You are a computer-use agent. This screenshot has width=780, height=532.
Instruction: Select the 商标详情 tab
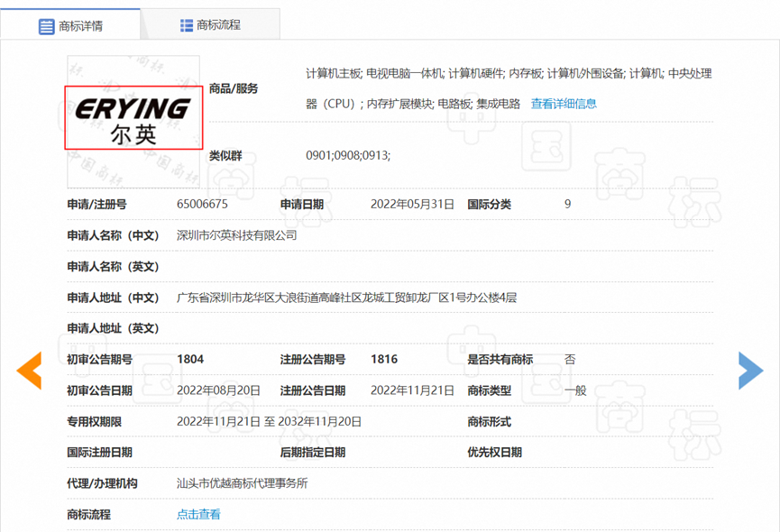[x=80, y=26]
